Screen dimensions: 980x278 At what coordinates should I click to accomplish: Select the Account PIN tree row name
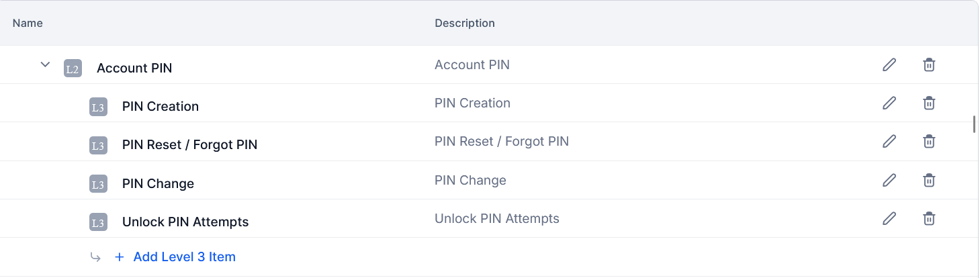[x=134, y=68]
